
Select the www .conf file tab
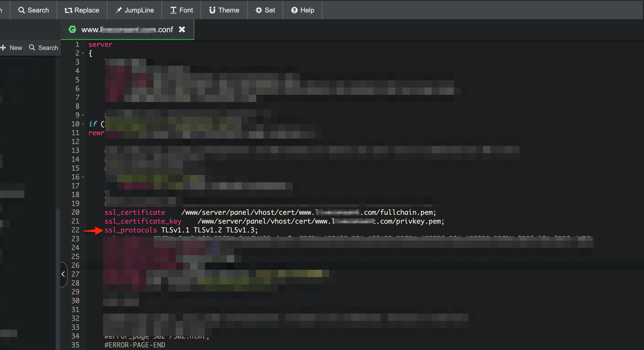127,30
